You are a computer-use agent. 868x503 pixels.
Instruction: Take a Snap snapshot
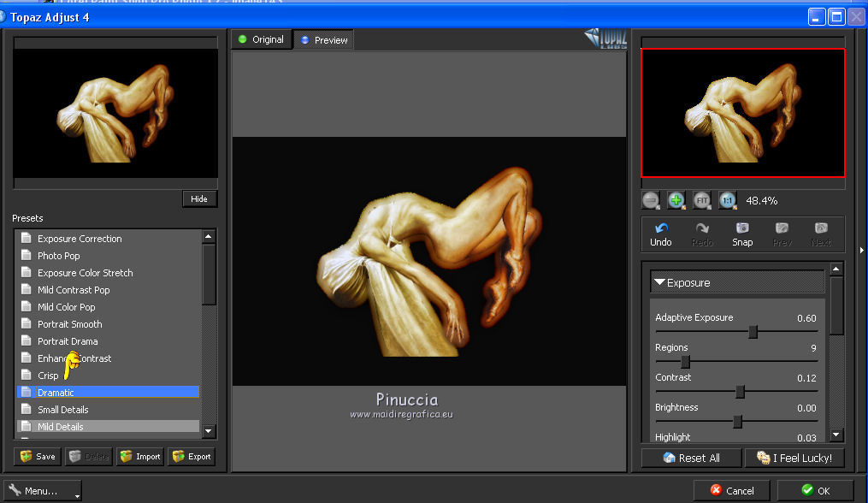(x=742, y=235)
